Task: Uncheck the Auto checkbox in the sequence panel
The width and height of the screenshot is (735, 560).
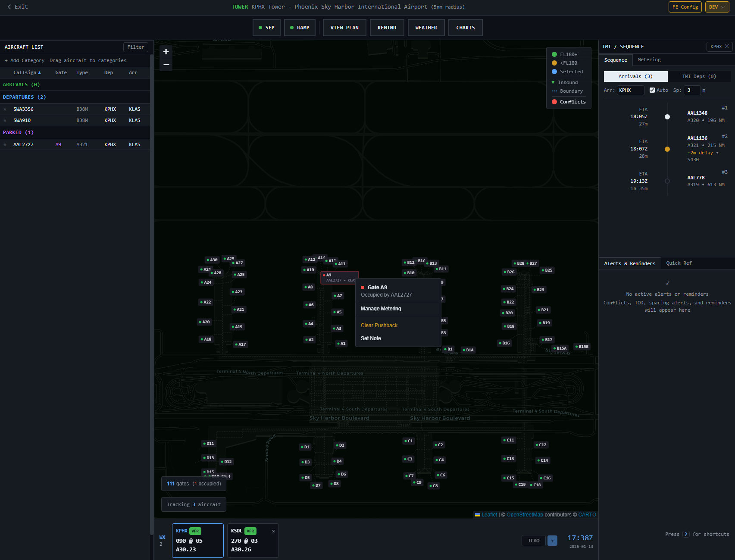Action: (x=652, y=90)
